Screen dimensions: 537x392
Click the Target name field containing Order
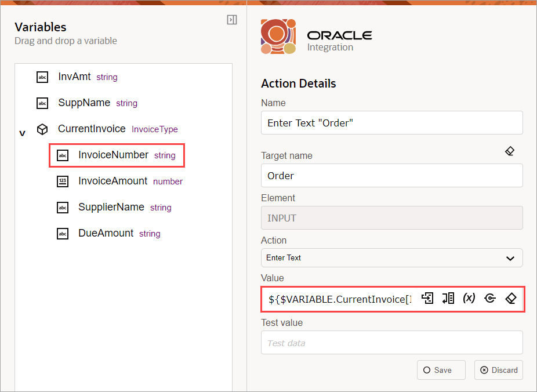click(x=392, y=175)
